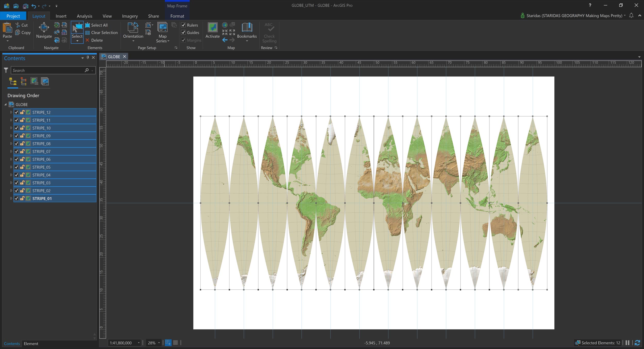
Task: Click the refresh icon in status bar
Action: point(637,343)
